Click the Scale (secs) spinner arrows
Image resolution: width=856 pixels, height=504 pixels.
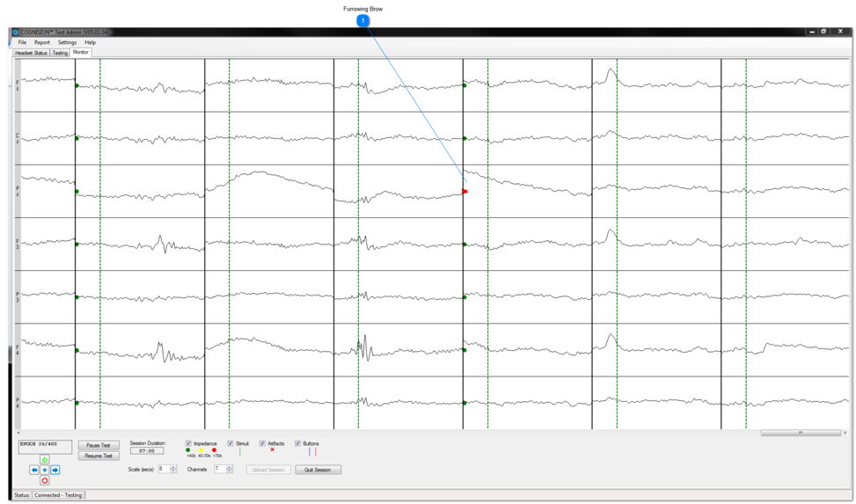coord(173,470)
